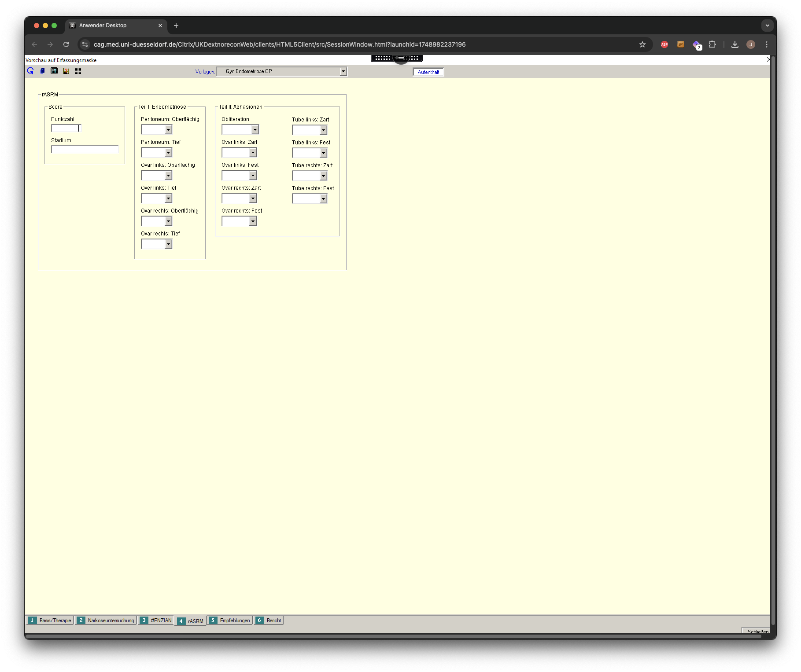The width and height of the screenshot is (801, 672).
Task: Click into the Stadium input field
Action: [85, 150]
